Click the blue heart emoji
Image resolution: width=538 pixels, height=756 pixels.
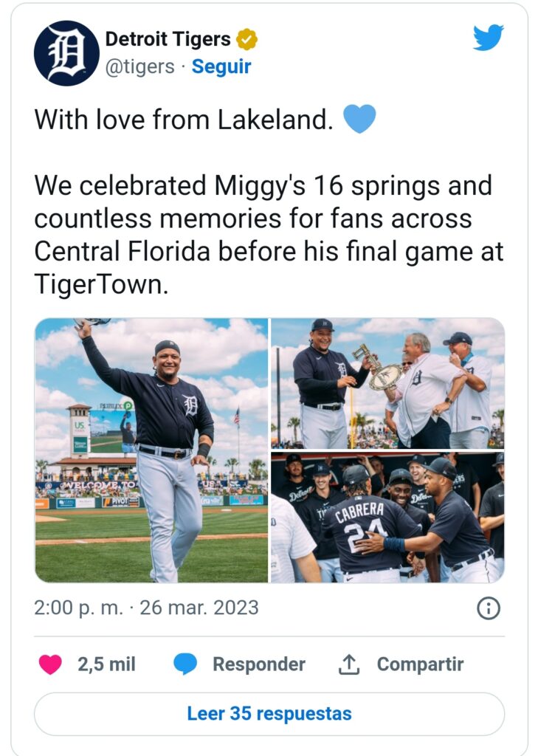pos(359,119)
